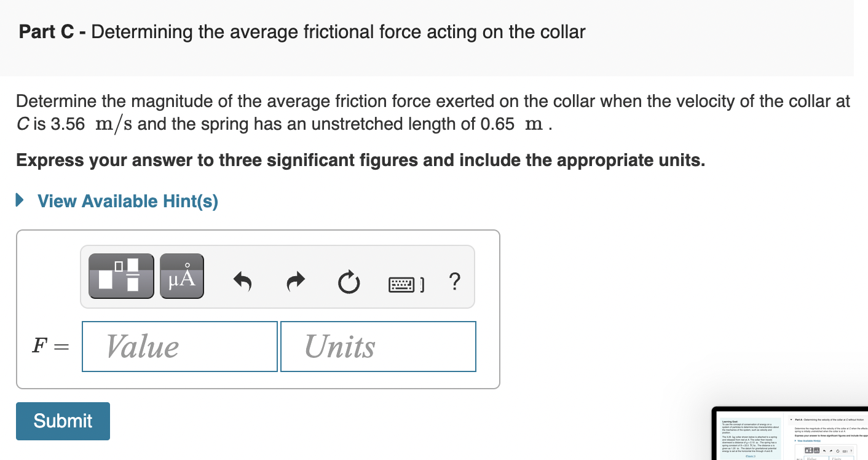This screenshot has height=460, width=868.
Task: Click the undo arrow in the answer toolbar
Action: pos(242,282)
